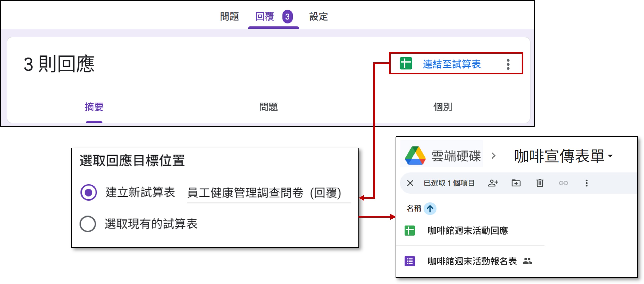Switch to the 設定 tab
The height and width of the screenshot is (284, 644).
(319, 16)
